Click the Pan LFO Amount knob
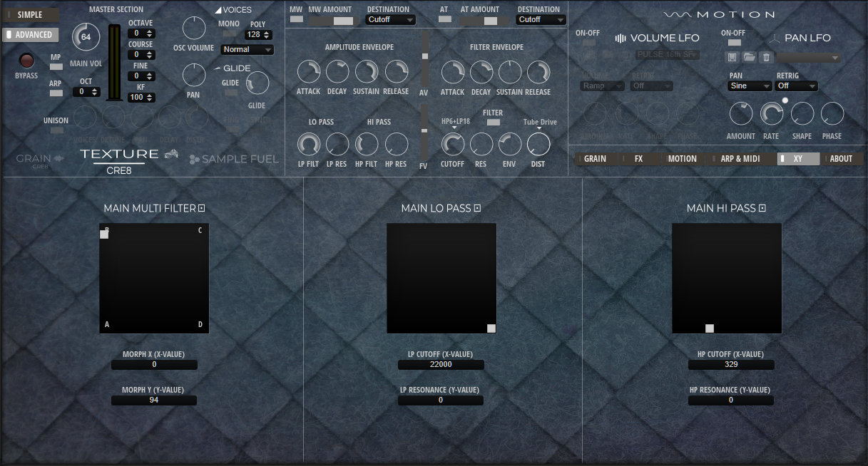 coord(741,114)
